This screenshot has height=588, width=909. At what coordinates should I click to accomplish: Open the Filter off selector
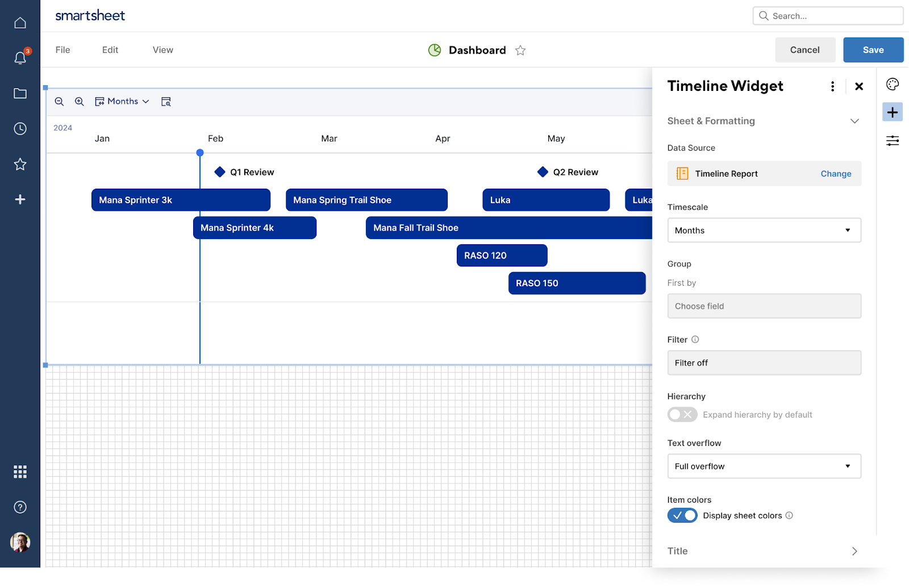(x=764, y=362)
